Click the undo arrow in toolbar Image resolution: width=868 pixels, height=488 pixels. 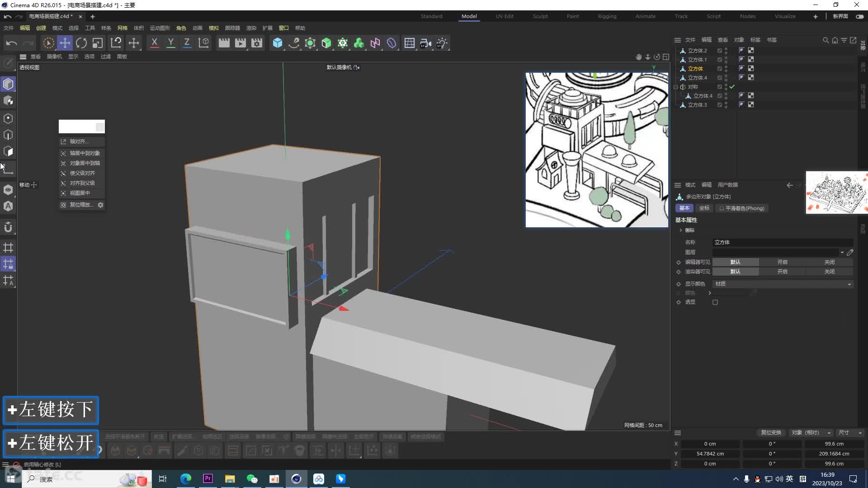12,43
